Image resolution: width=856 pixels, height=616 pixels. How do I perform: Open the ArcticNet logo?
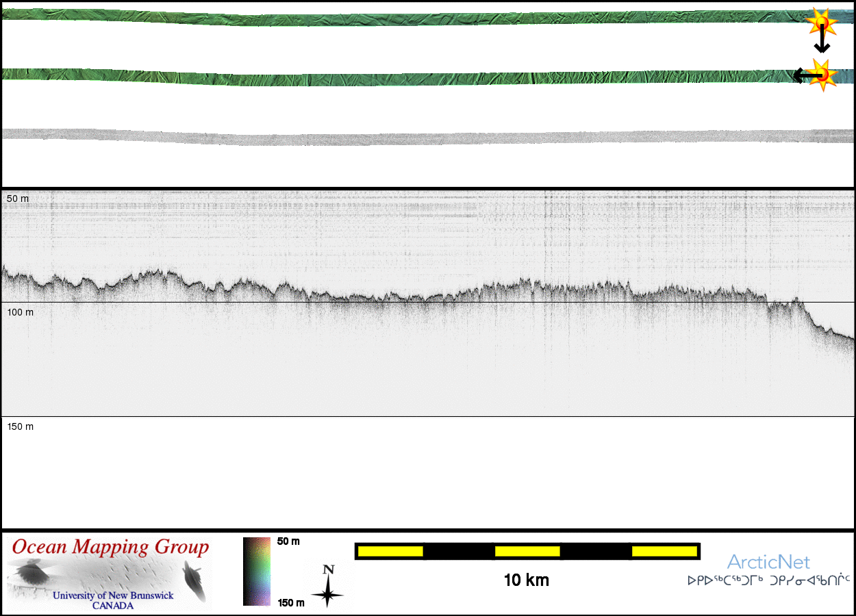768,563
